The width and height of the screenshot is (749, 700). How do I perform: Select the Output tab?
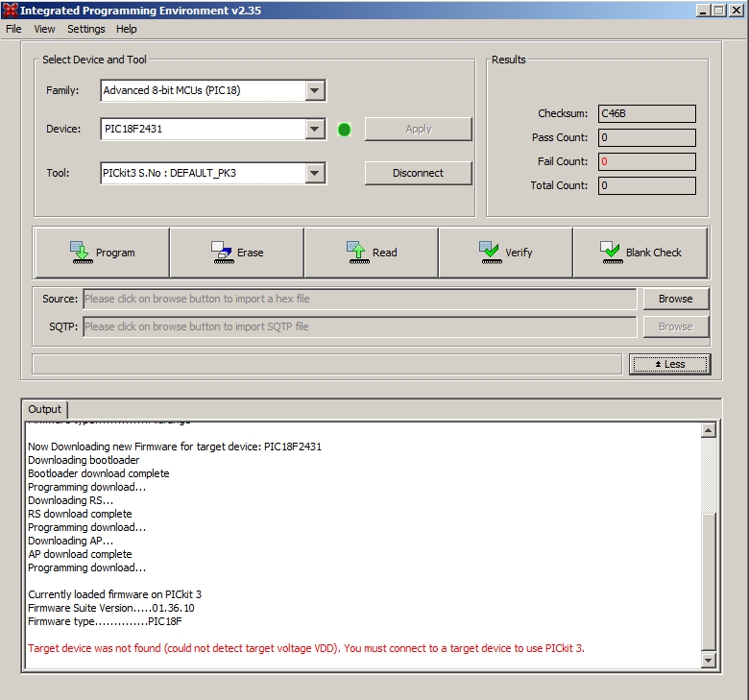tap(44, 409)
